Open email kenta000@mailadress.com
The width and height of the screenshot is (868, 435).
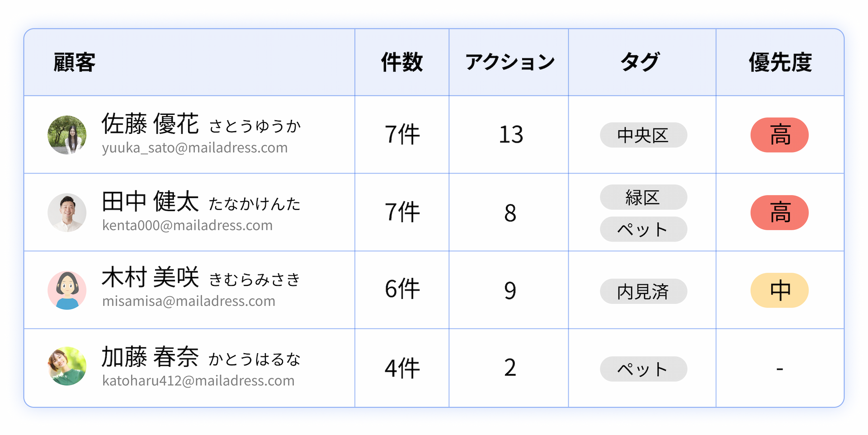point(188,225)
